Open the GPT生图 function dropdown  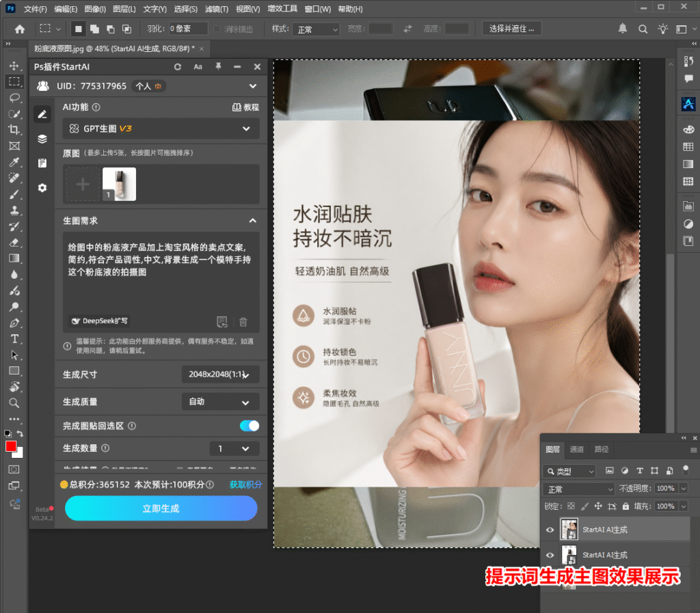(x=161, y=128)
